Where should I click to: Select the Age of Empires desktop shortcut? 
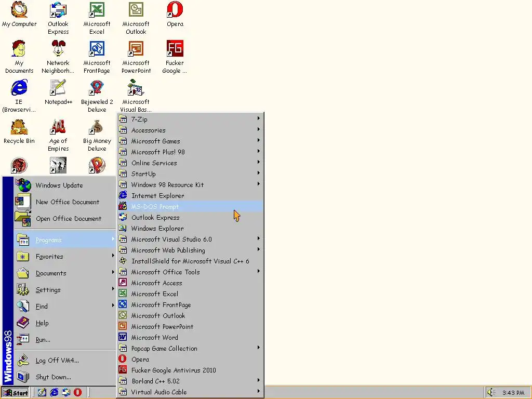point(58,135)
